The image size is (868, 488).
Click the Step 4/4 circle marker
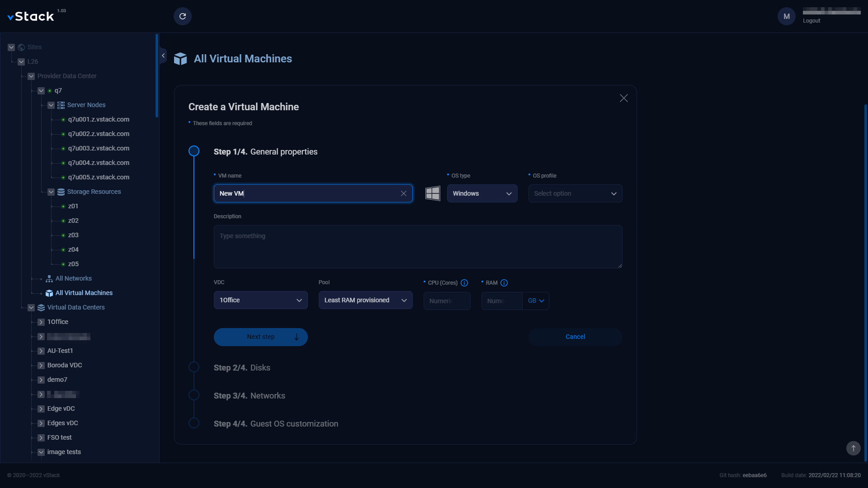click(194, 423)
